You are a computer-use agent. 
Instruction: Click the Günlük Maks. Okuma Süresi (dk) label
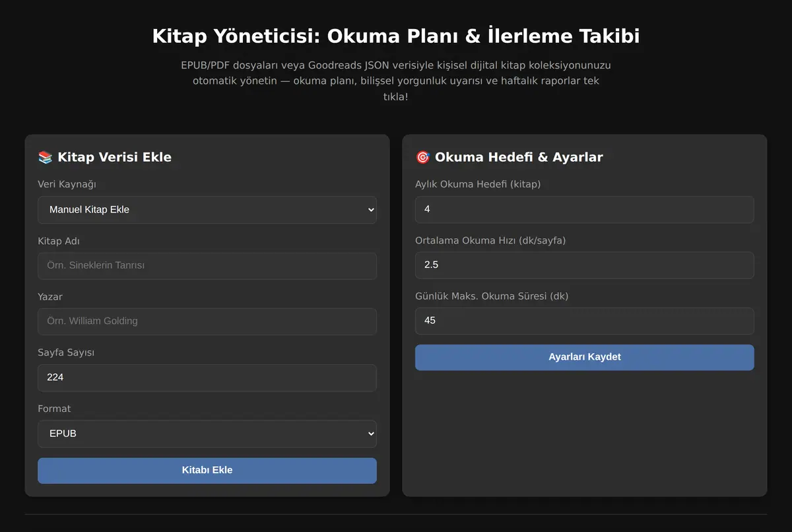click(492, 296)
